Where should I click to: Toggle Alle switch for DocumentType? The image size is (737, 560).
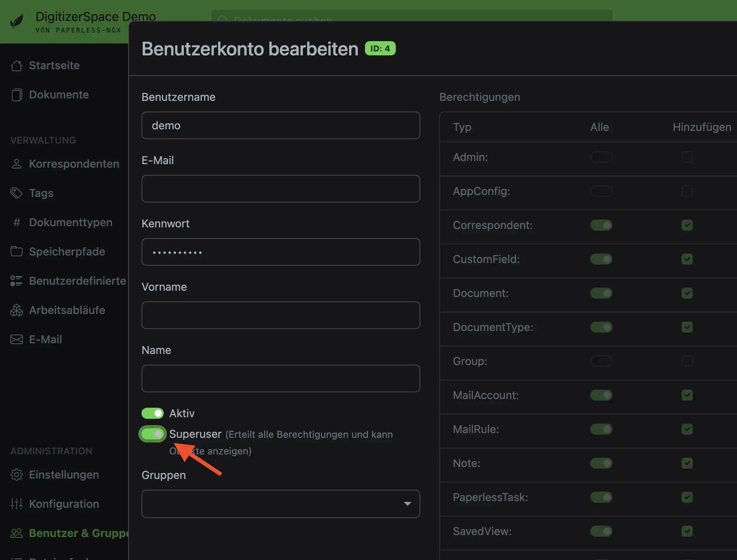pyautogui.click(x=601, y=327)
